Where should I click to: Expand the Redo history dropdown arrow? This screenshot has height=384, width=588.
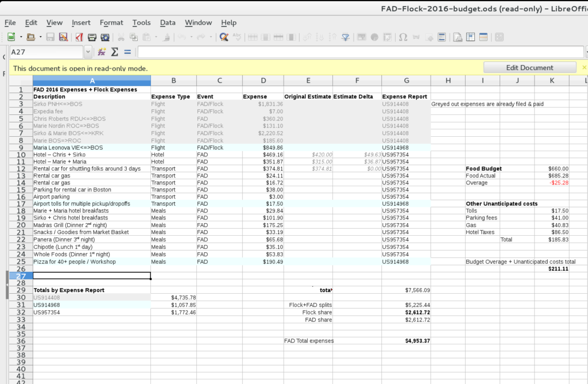click(211, 37)
